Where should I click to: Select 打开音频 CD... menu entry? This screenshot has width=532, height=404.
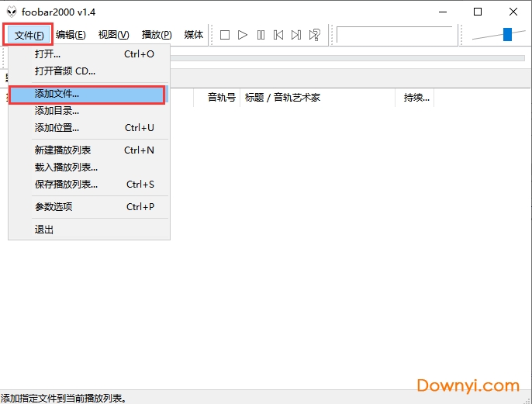pos(89,71)
